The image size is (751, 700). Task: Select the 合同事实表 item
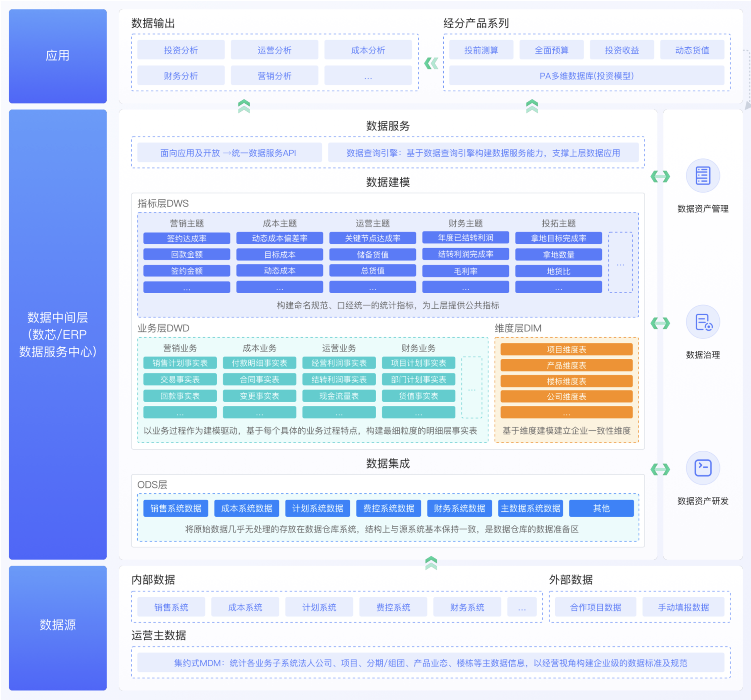click(259, 379)
